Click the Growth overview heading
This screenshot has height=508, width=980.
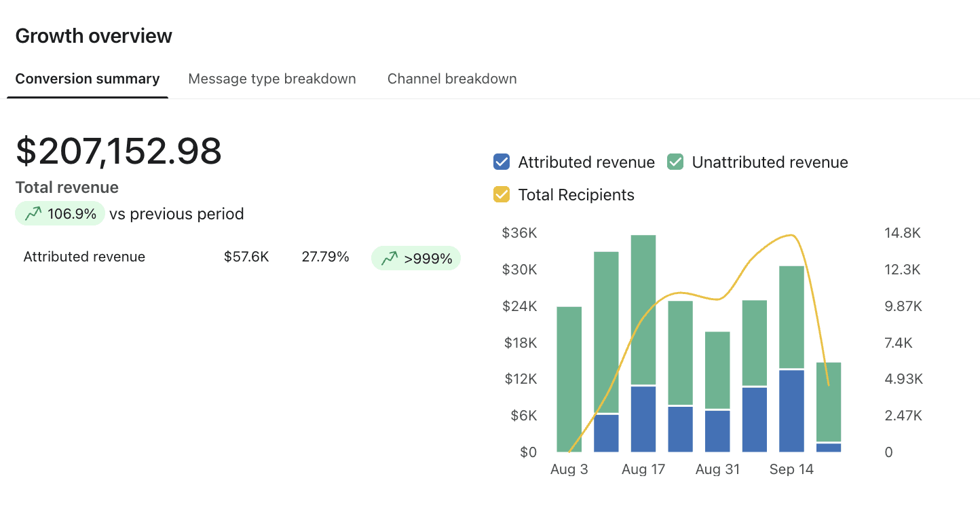pyautogui.click(x=94, y=36)
